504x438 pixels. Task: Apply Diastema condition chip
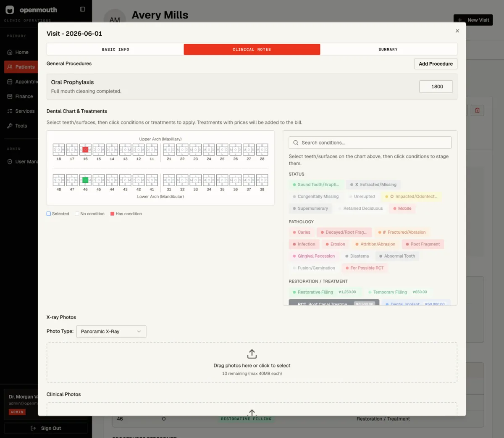tap(357, 256)
